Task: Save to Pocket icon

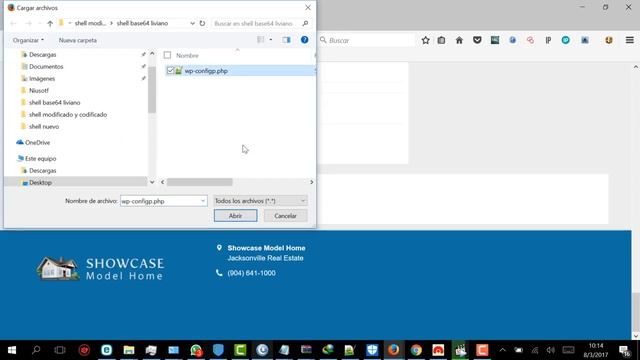Action: 477,40
